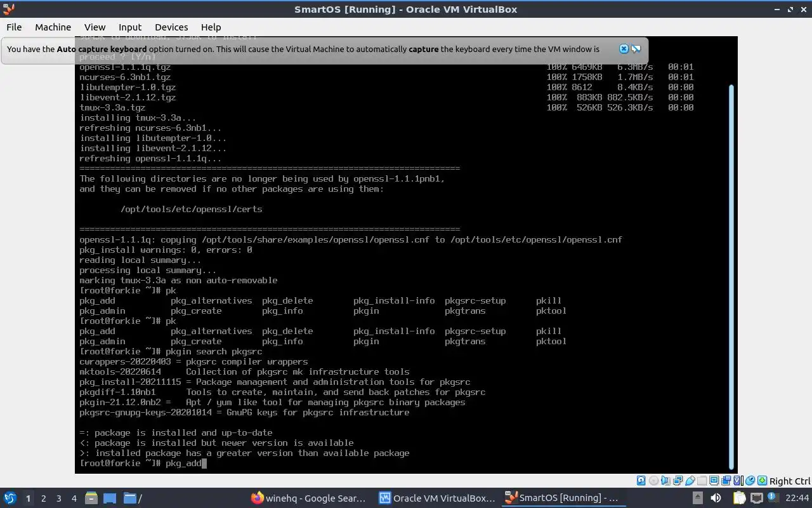Open the Machine menu
This screenshot has height=508, width=812.
[53, 27]
